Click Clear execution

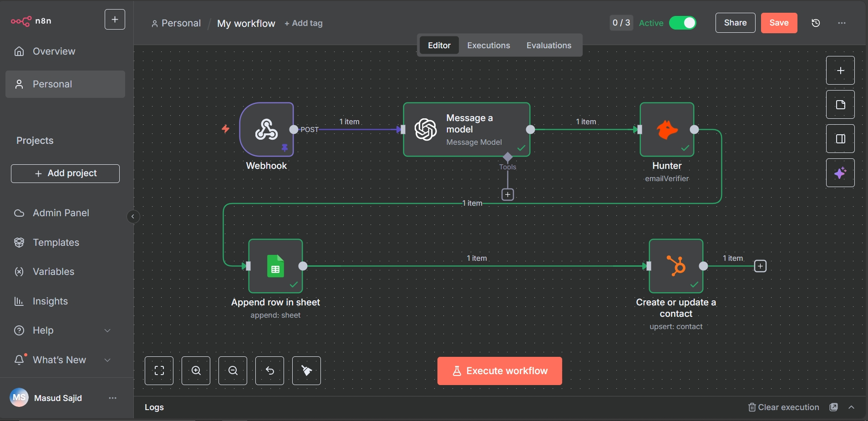pyautogui.click(x=784, y=407)
